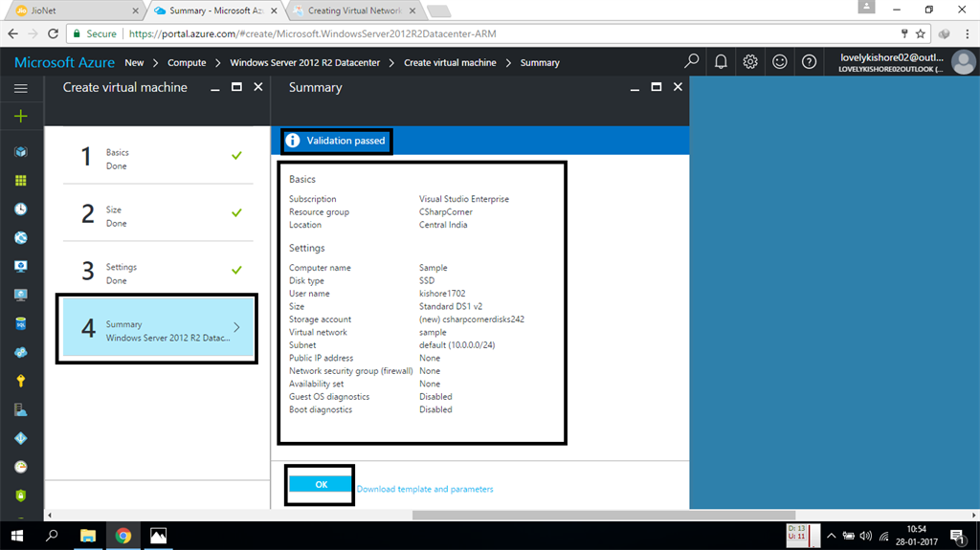Close the JioNet browser tab

click(135, 11)
